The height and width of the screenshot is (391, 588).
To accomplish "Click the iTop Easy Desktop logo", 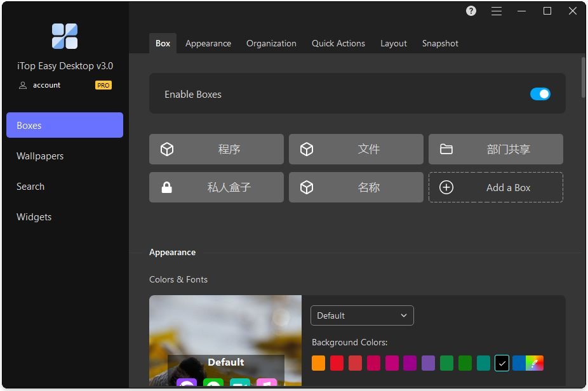I will (x=65, y=36).
